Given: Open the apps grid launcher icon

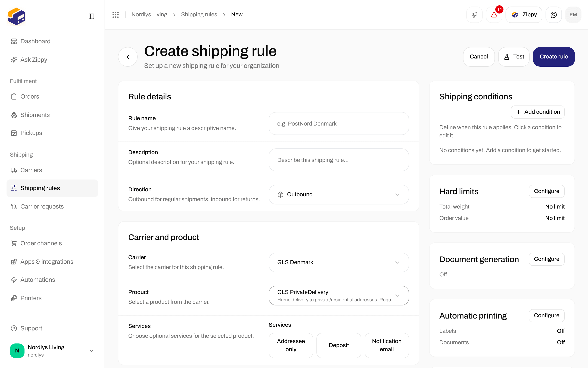Looking at the screenshot, I should click(115, 15).
